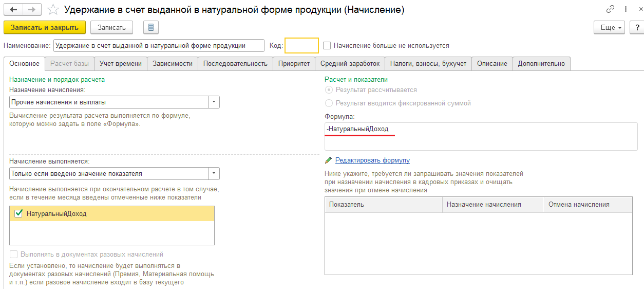Viewport: 644px width, 289px height.
Task: Click the copy link chain icon
Action: pos(610,9)
